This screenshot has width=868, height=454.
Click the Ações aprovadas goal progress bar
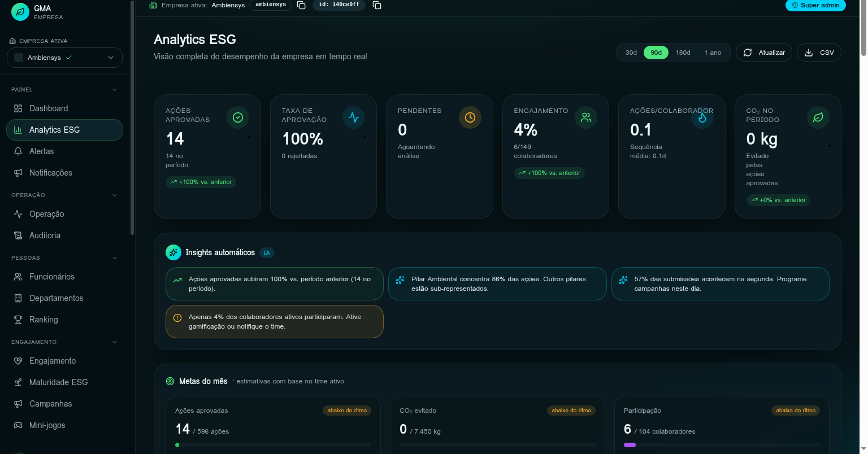coord(273,445)
